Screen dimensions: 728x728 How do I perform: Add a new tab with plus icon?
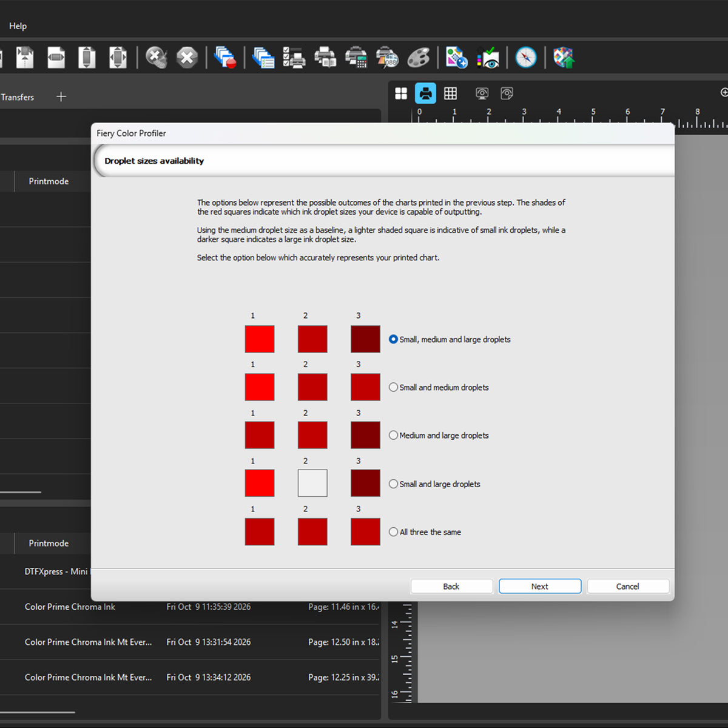click(61, 96)
